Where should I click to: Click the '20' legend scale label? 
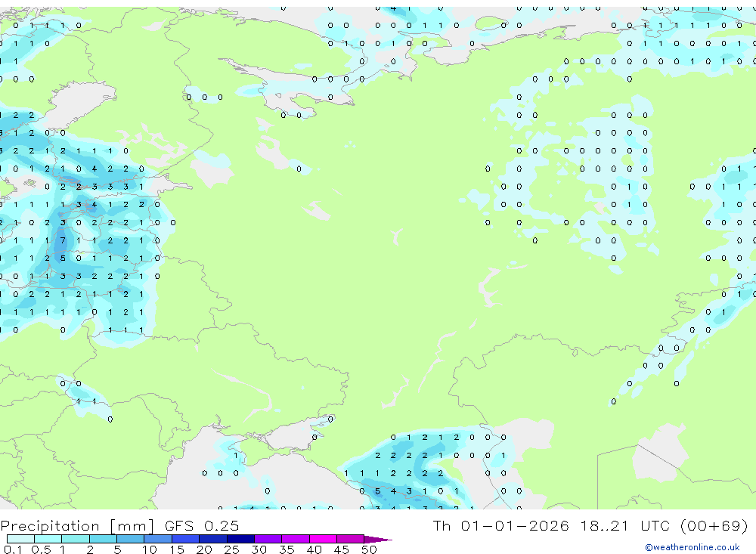[204, 549]
